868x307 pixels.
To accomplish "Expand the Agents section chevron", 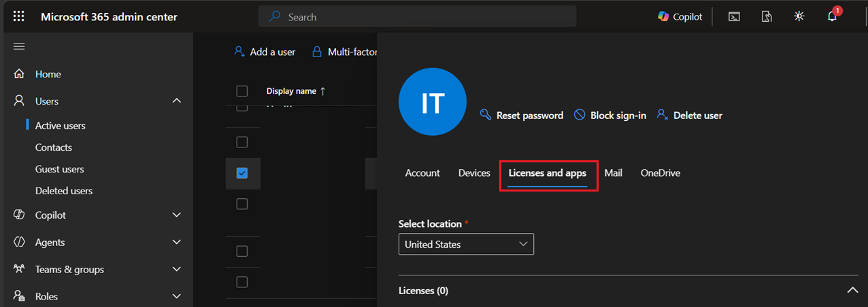I will 177,242.
